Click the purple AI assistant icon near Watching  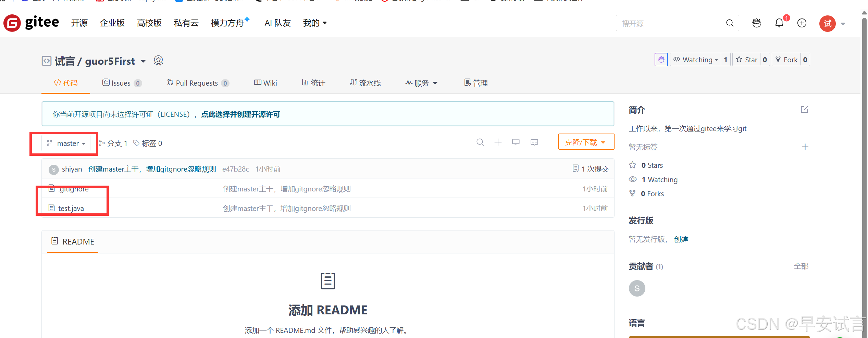point(661,60)
